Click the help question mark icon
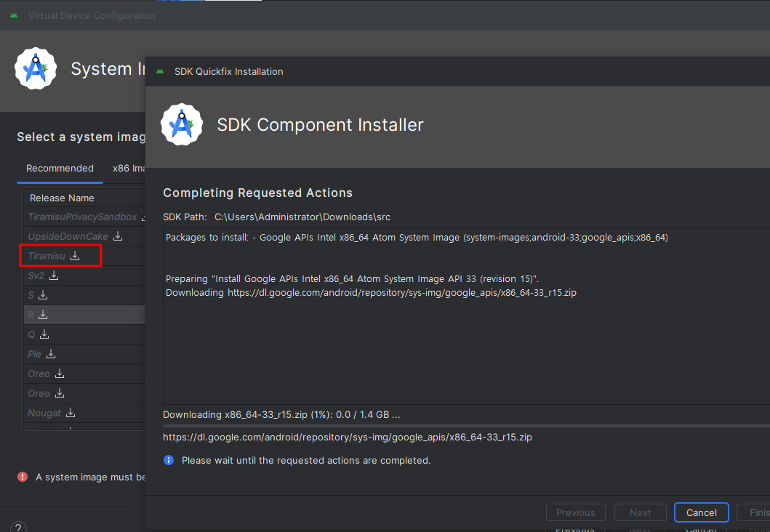Viewport: 770px width, 532px height. click(x=18, y=527)
